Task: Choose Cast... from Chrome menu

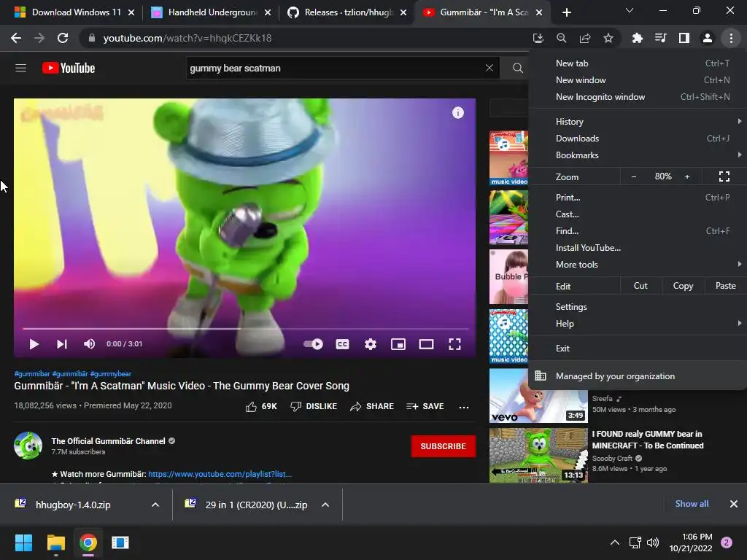Action: pos(638,214)
